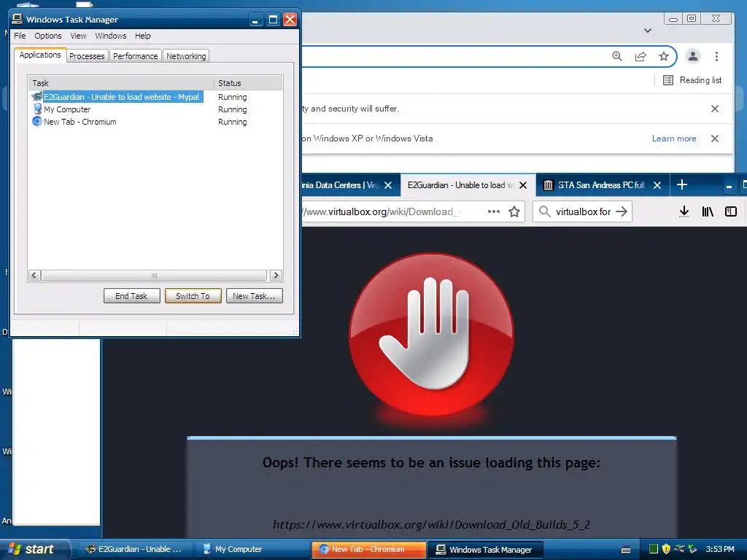Open the View menu in Task Manager
The height and width of the screenshot is (560, 747).
(78, 36)
